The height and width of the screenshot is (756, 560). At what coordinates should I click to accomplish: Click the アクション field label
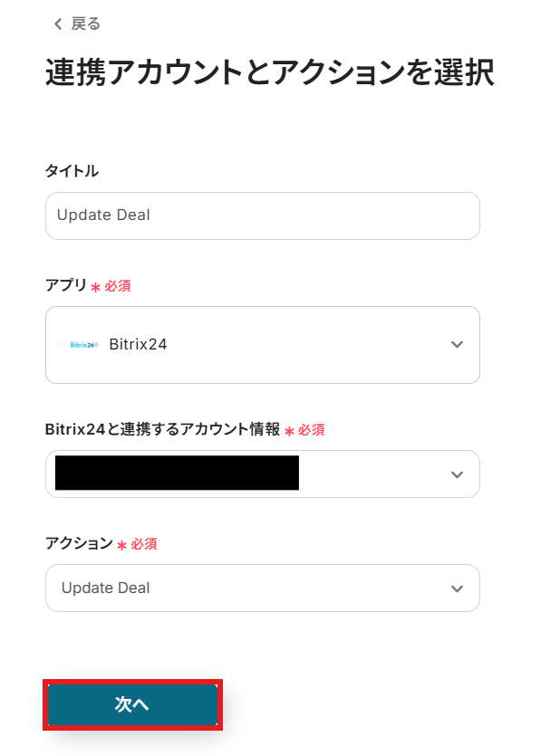click(x=79, y=544)
